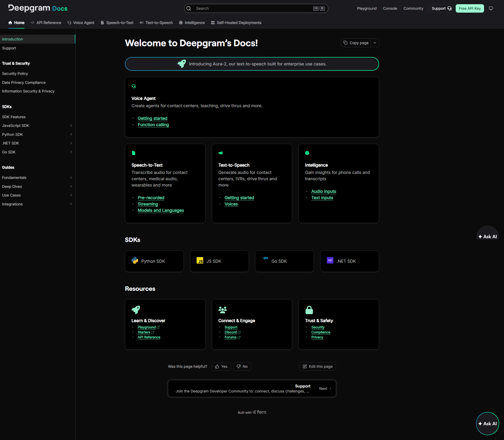504x440 pixels.
Task: Click the Text-to-Speech megaphone card icon
Action: [220, 153]
